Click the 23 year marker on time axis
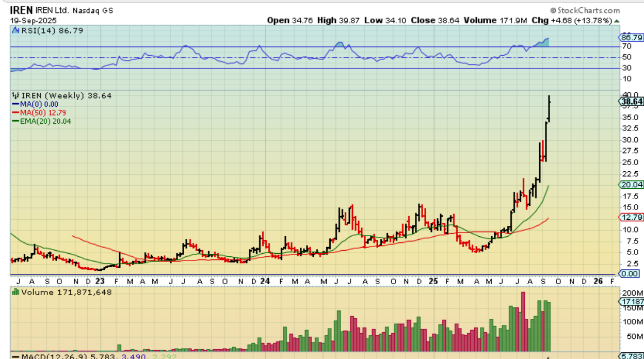Screen dimensions: 644x359 coord(100,282)
